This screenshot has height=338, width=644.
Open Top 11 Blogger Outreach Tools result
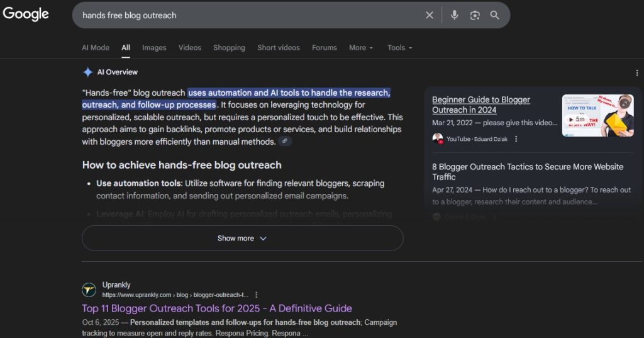point(217,308)
